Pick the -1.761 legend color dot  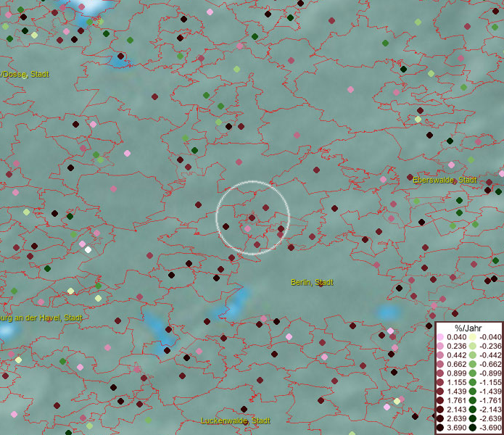[x=473, y=400]
